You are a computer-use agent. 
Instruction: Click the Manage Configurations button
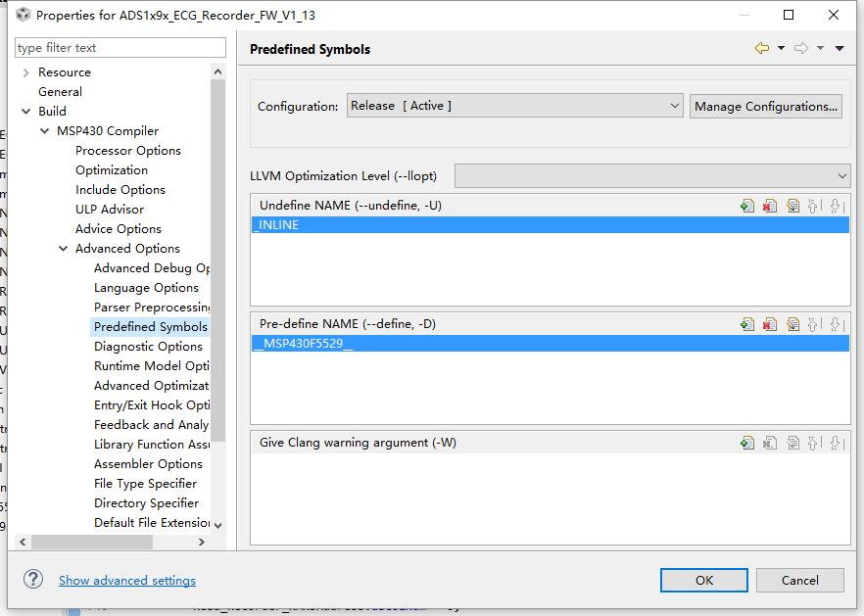click(766, 106)
